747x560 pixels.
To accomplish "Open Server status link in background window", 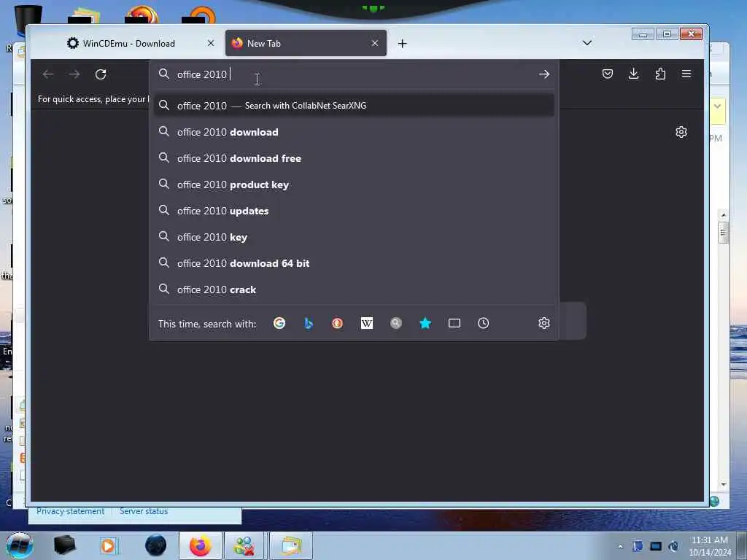I will coord(144,511).
